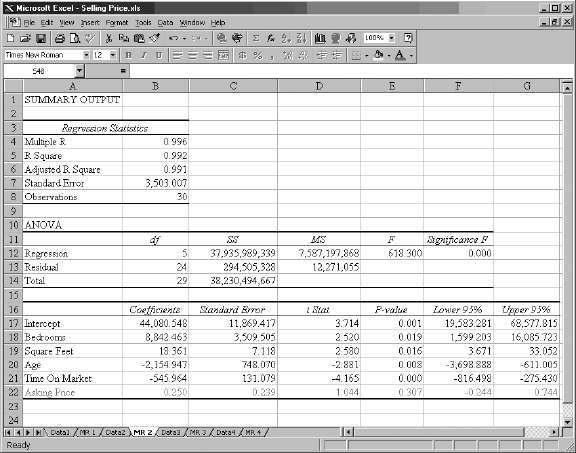This screenshot has height=453, width=576.
Task: Click the Cut scissors icon
Action: pos(109,38)
